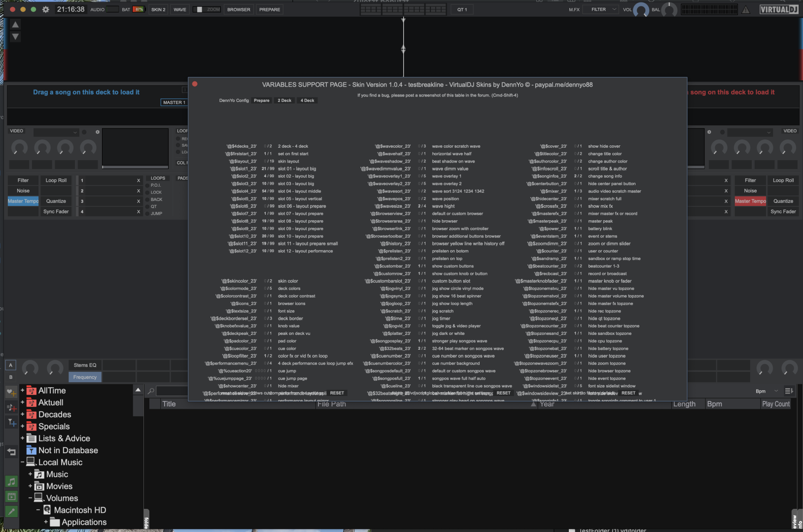Select crossfader assign B button
The width and height of the screenshot is (803, 532).
11,377
